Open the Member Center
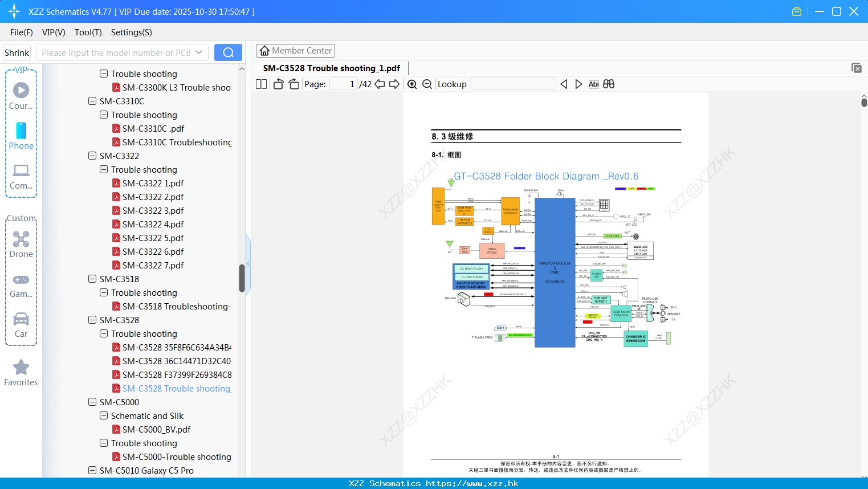Viewport: 868px width, 489px height. (x=295, y=51)
